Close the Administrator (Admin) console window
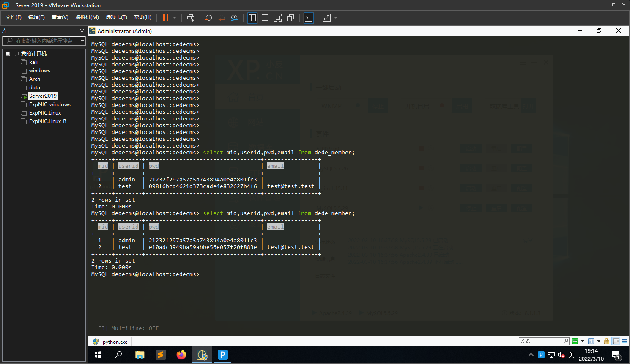This screenshot has height=364, width=630. pos(619,31)
